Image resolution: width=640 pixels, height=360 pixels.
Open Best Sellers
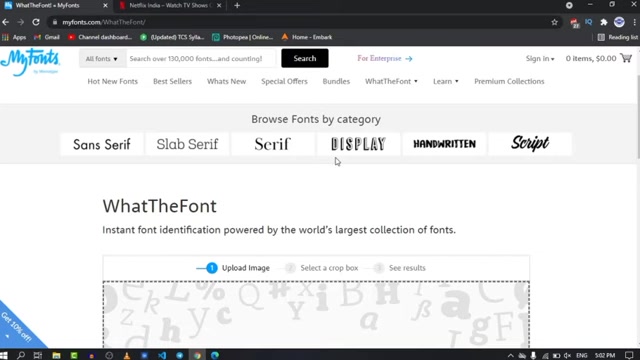pos(172,81)
